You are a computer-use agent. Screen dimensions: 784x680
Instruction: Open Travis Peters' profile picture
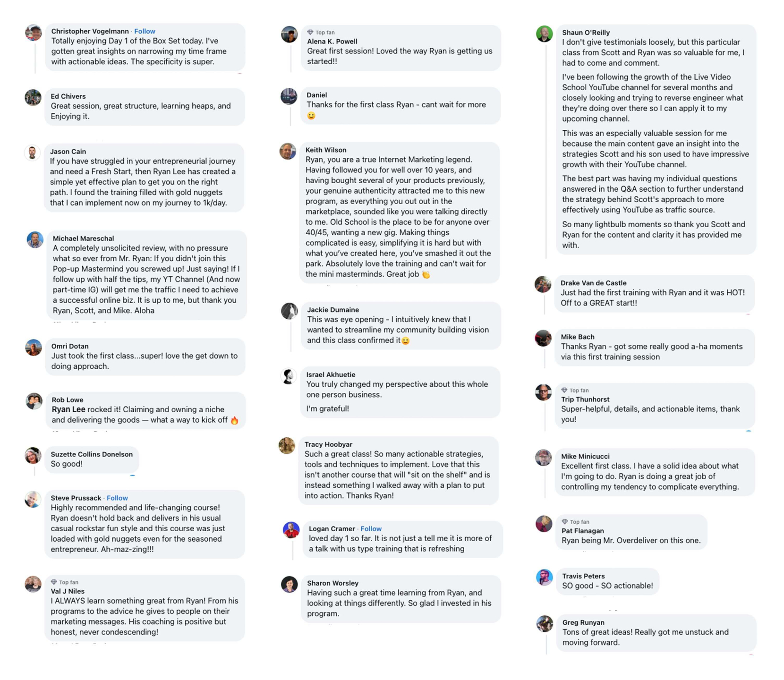click(544, 577)
